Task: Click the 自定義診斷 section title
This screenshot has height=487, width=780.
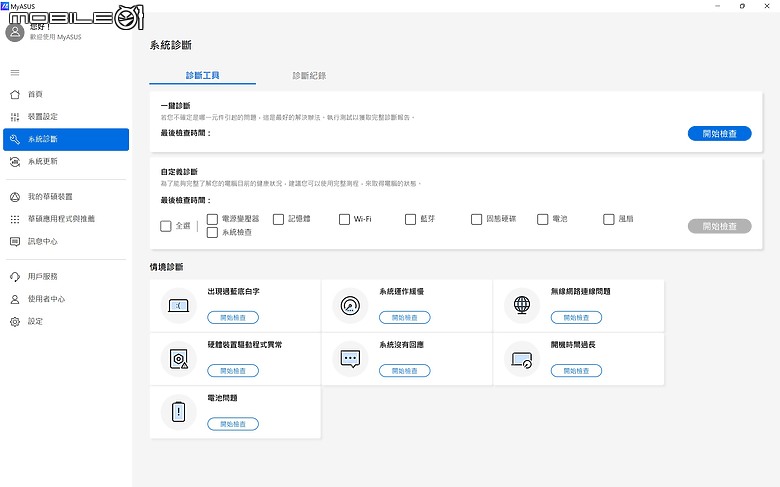Action: (x=179, y=172)
